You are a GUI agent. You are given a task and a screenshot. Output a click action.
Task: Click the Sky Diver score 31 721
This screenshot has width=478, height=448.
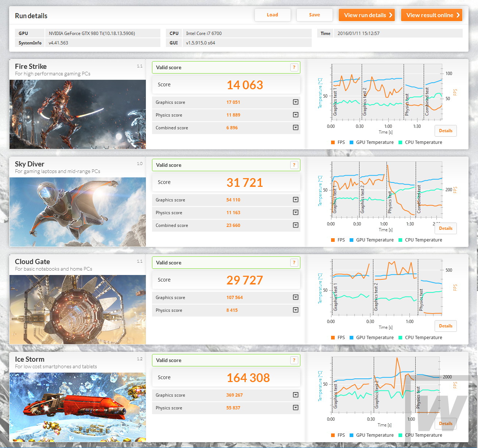(x=245, y=182)
